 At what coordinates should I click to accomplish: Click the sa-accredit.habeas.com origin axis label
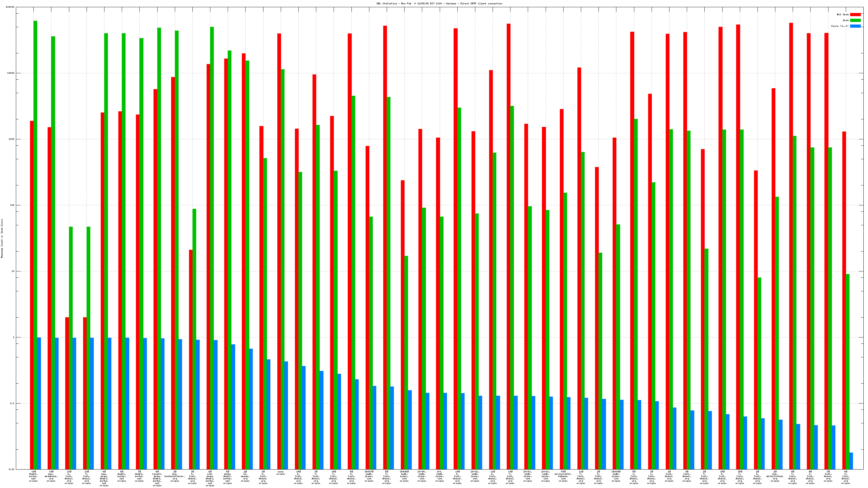point(563,476)
